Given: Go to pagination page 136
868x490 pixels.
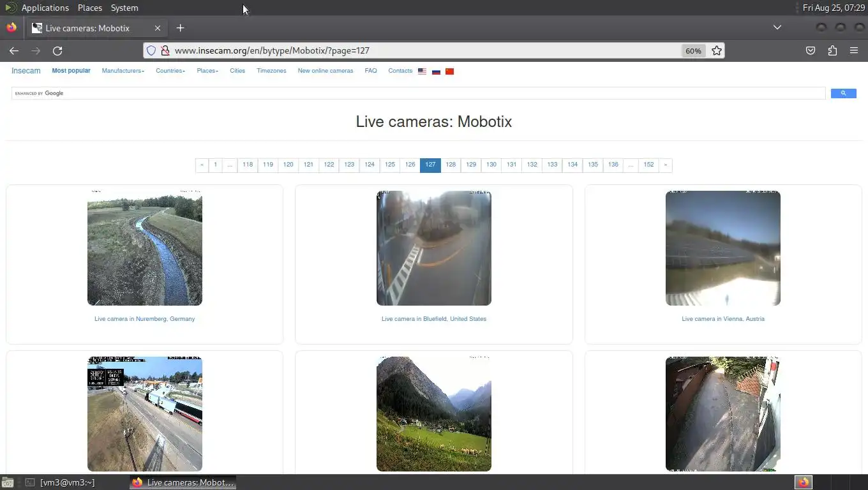Looking at the screenshot, I should pyautogui.click(x=613, y=165).
